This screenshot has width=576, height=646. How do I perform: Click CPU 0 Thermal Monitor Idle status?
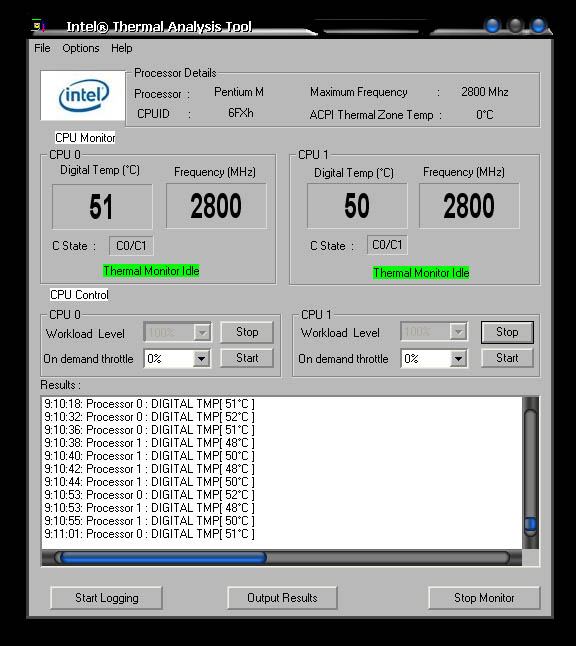(151, 271)
